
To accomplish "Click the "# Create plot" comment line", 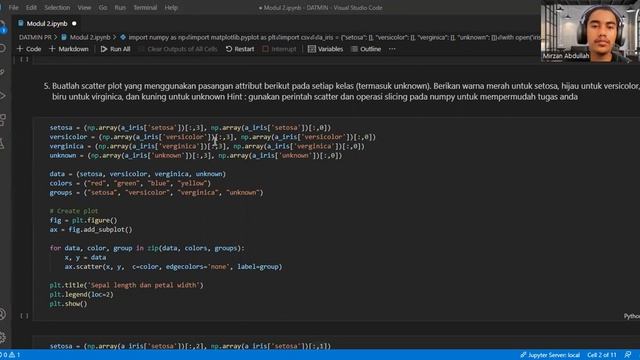I will point(74,211).
